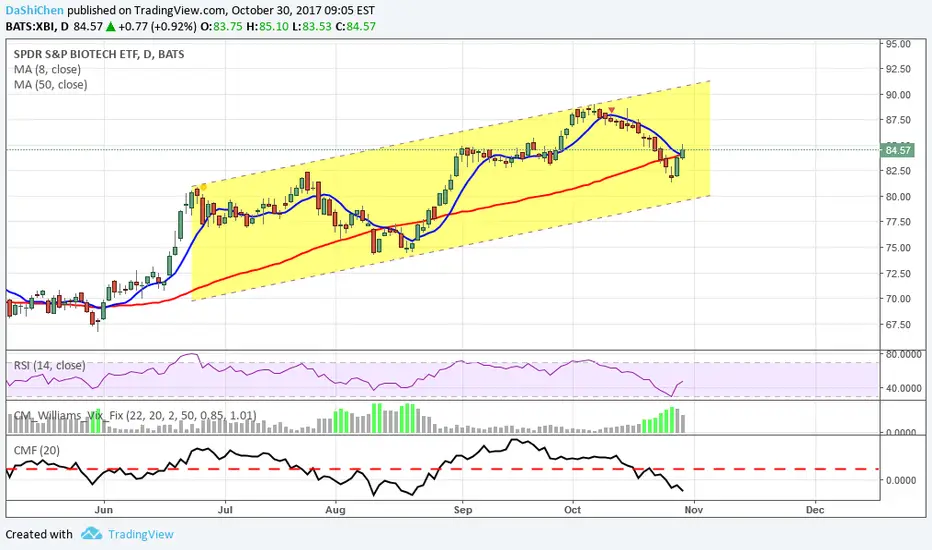Click the Aug label on time axis

click(335, 510)
